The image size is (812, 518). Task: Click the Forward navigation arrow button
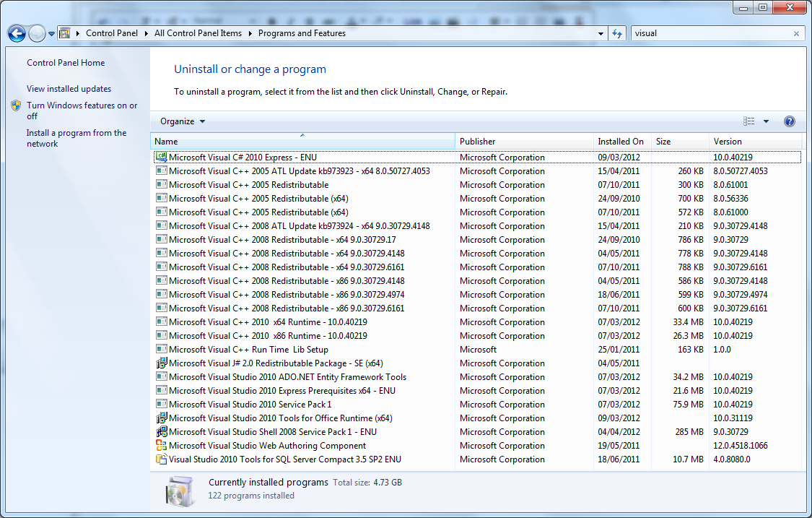coord(37,34)
